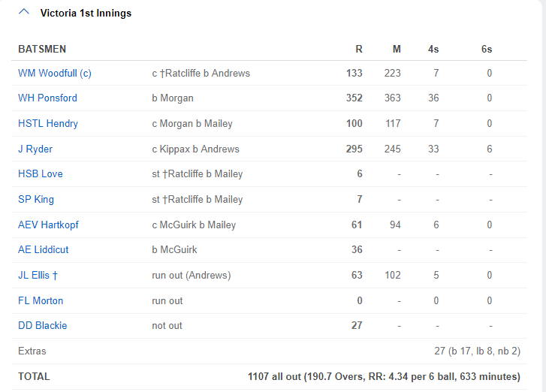546x392 pixels.
Task: Click the R runs column header
Action: (x=359, y=49)
